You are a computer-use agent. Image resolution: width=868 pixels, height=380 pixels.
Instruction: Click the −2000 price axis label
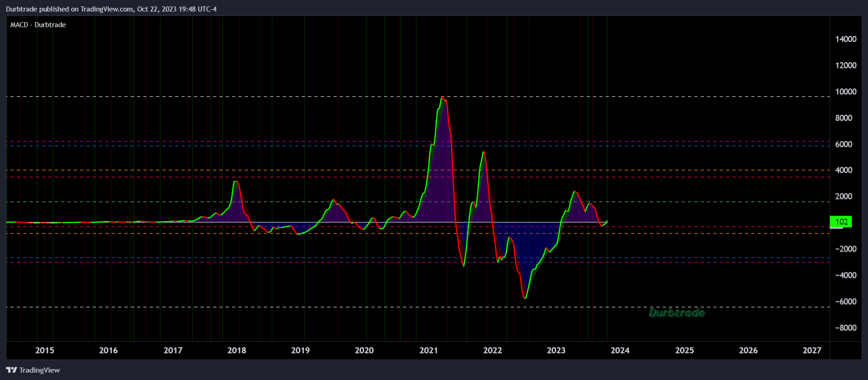[x=846, y=249]
